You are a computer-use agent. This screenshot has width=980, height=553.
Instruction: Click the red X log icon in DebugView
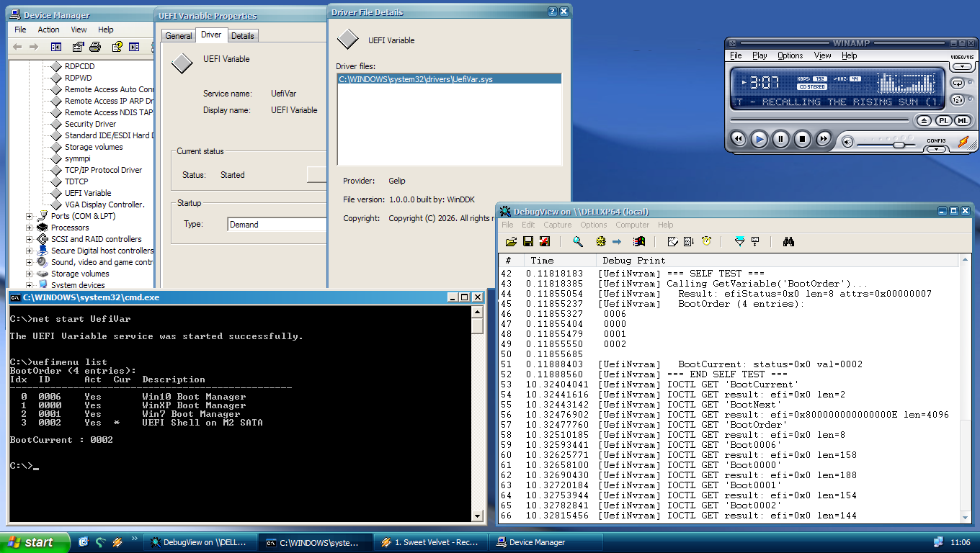point(545,242)
